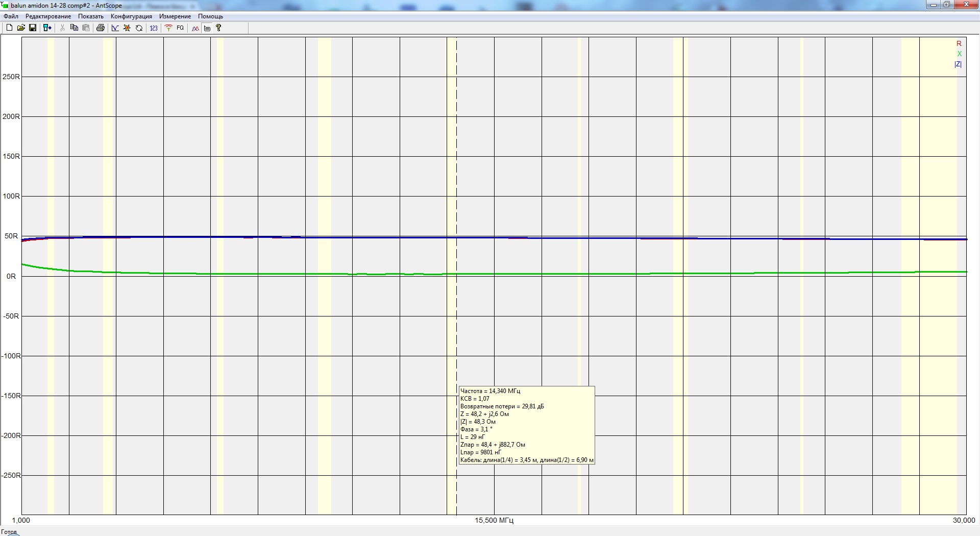Screen dimensions: 980x536
Task: Click the graph curve toolbar icon
Action: pos(115,28)
